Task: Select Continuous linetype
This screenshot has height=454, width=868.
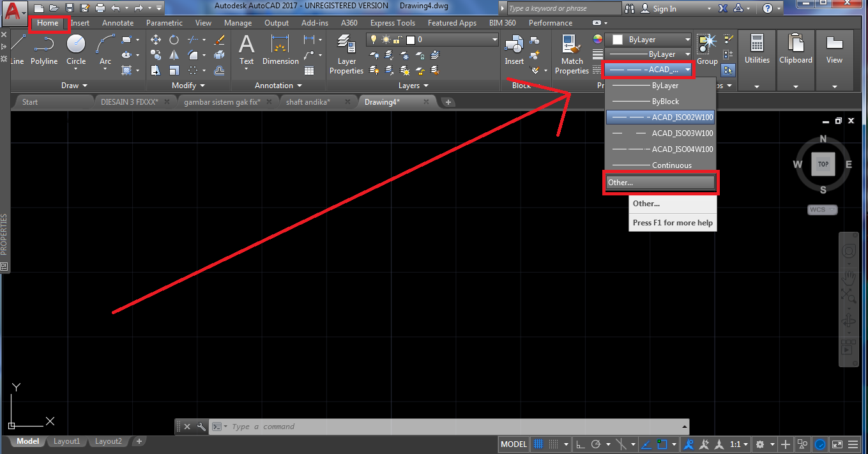Action: (660, 165)
